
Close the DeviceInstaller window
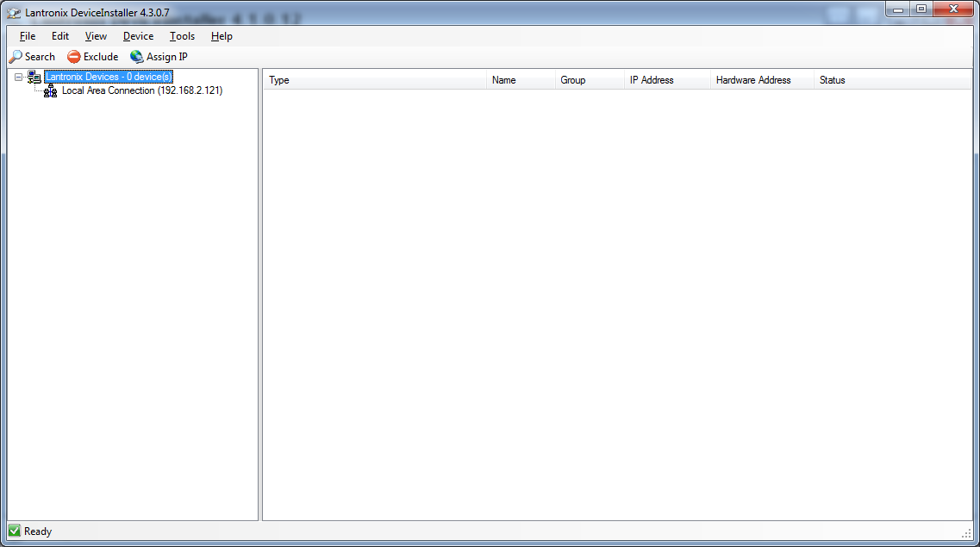tap(954, 9)
